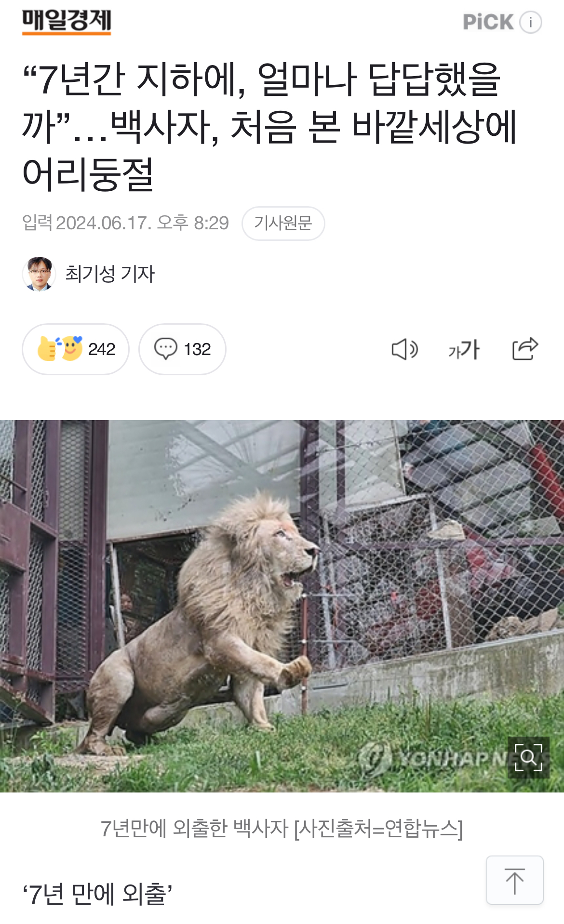
Task: Tap the '7년 만에 외출' subheading
Action: point(97,894)
